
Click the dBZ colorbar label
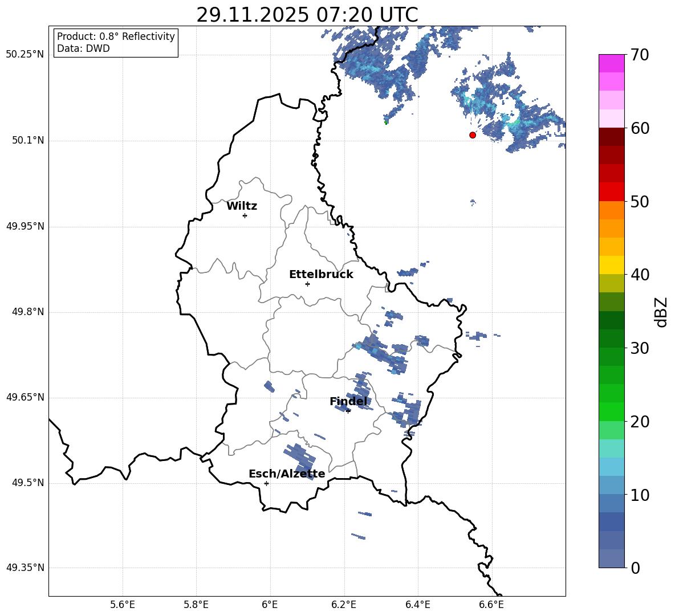pos(660,312)
